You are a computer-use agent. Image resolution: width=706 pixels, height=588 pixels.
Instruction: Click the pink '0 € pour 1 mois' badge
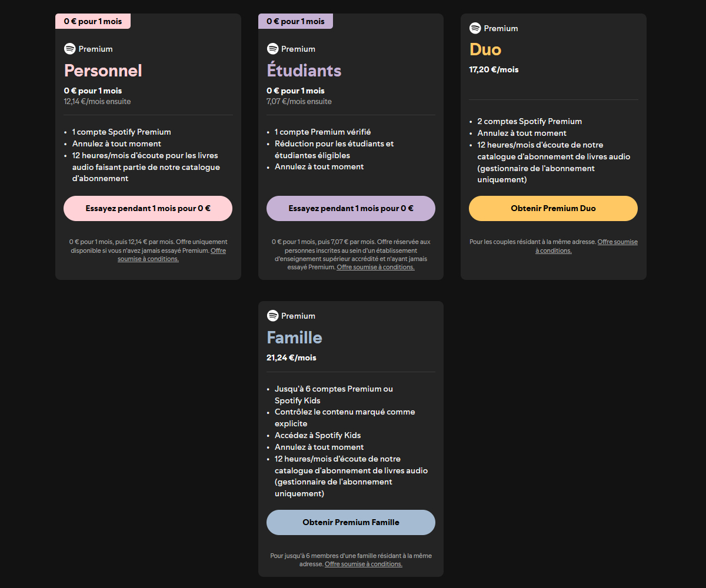(x=93, y=21)
